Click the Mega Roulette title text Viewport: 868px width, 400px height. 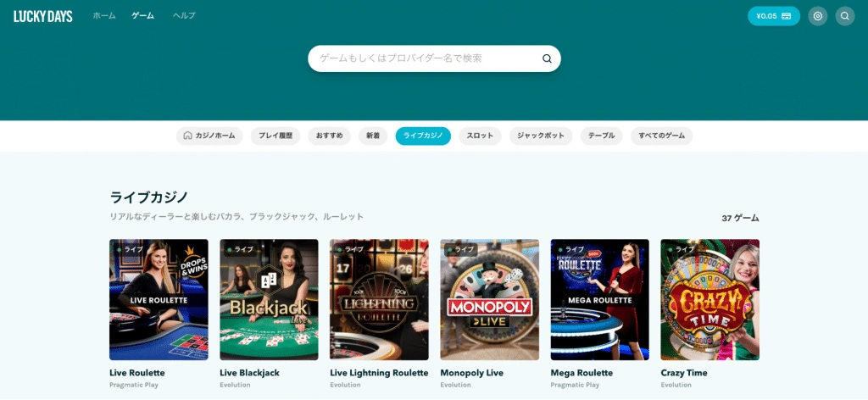581,373
